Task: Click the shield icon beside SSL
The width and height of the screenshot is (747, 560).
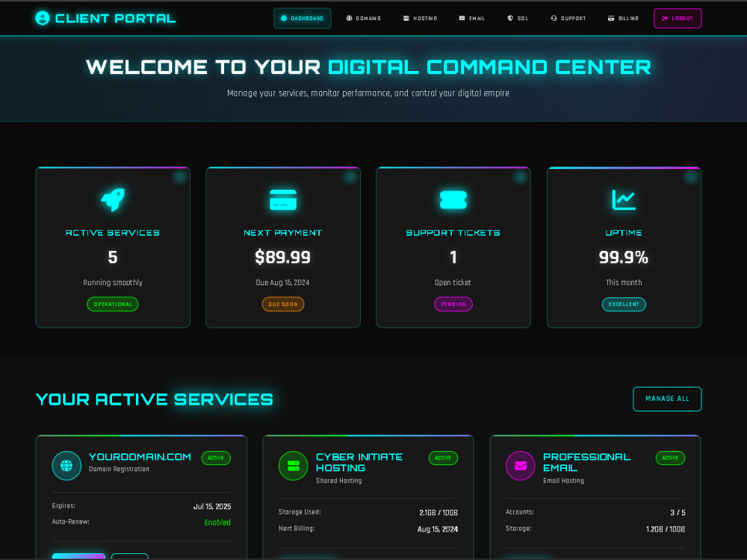Action: pos(510,18)
